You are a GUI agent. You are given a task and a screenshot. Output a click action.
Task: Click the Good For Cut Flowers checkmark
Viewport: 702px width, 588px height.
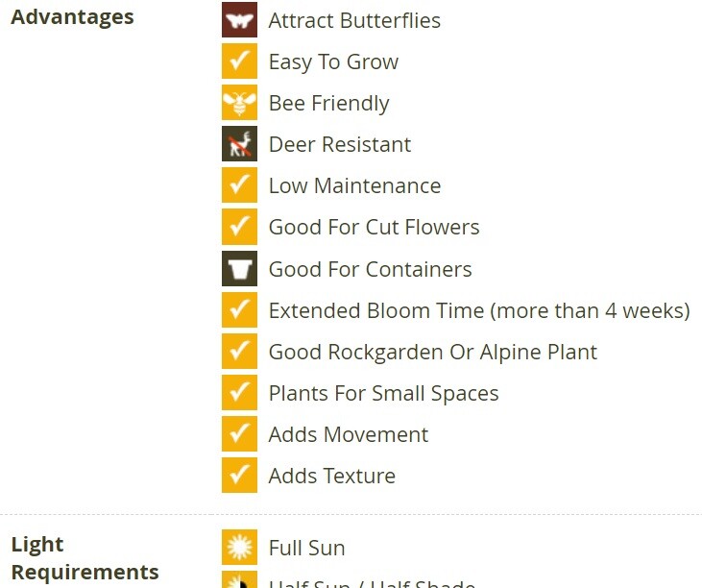click(x=239, y=227)
